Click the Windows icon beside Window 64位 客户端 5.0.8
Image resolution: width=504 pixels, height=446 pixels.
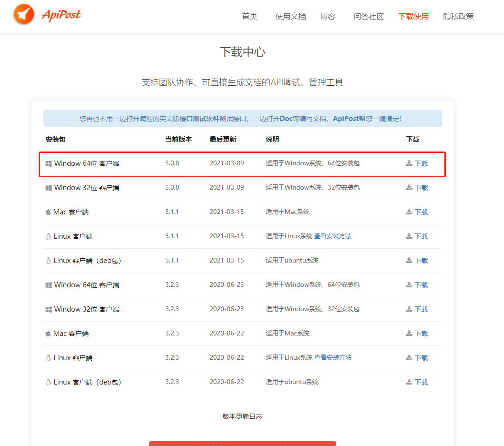tap(48, 163)
